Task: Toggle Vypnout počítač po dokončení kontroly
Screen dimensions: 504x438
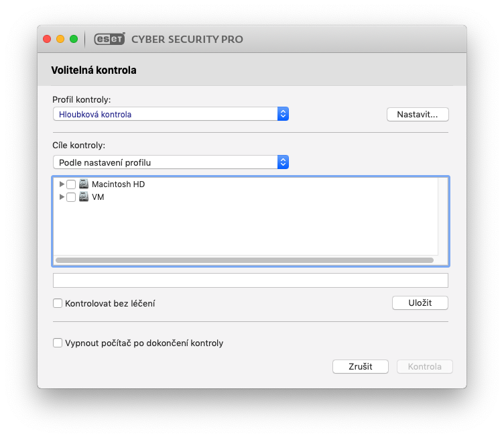Action: click(x=58, y=343)
